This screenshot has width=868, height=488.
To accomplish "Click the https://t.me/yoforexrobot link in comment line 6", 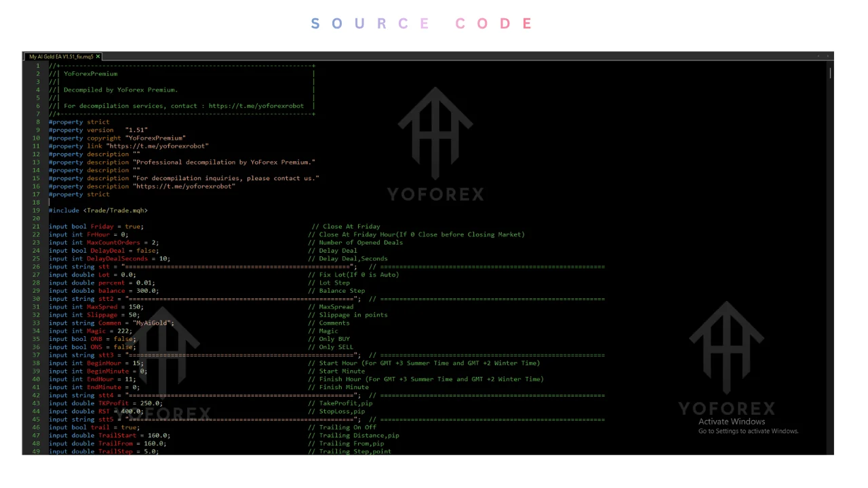I will [x=256, y=106].
